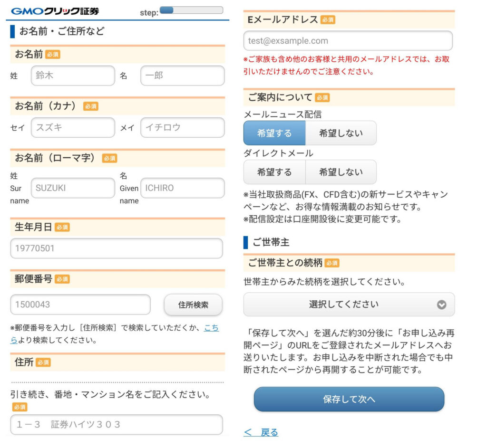Click the Eメールアドレス input field
This screenshot has height=448, width=487.
pyautogui.click(x=348, y=41)
